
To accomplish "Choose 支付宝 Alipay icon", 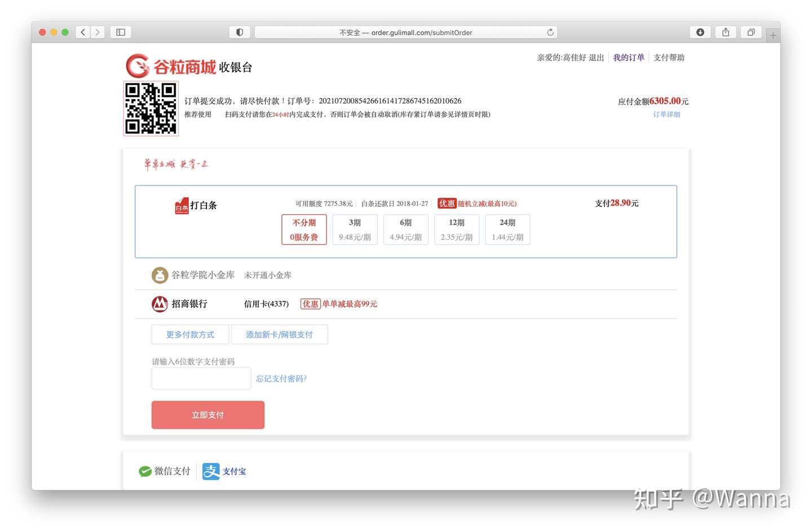I will point(211,471).
